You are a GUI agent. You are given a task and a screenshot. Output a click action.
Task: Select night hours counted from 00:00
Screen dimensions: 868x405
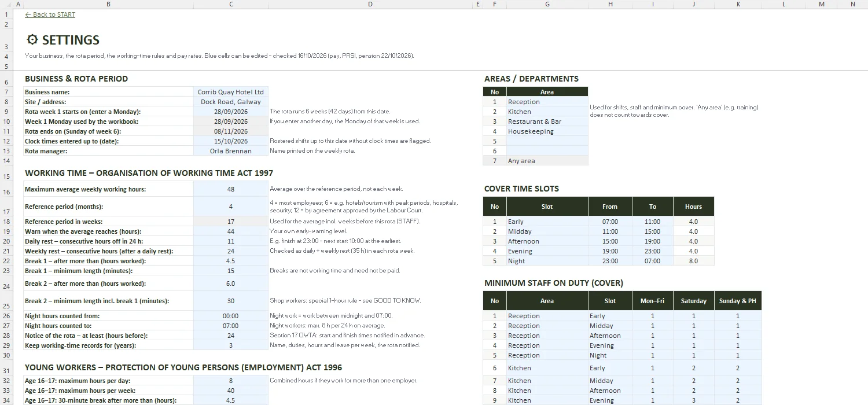pyautogui.click(x=231, y=316)
